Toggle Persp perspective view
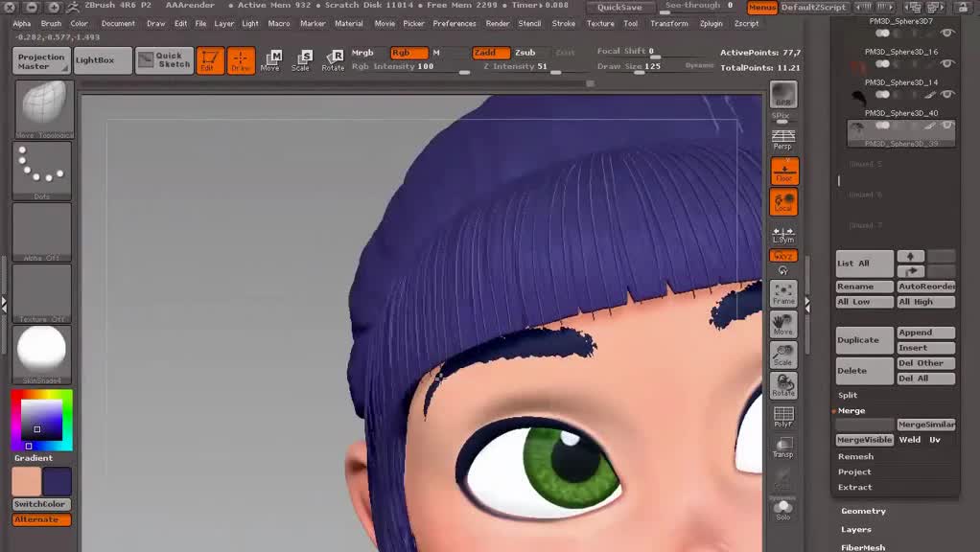The width and height of the screenshot is (980, 552). coord(783,140)
